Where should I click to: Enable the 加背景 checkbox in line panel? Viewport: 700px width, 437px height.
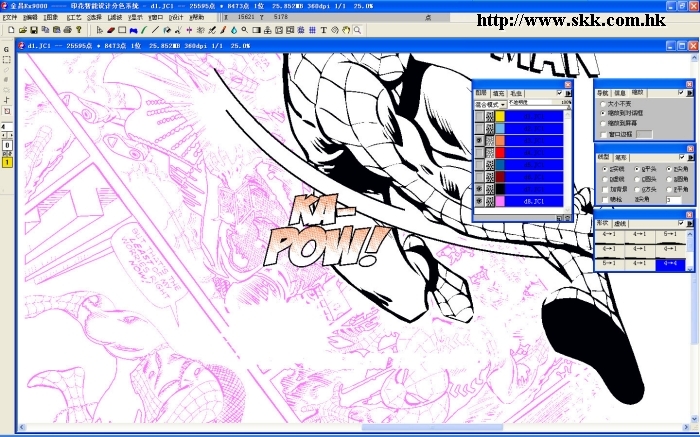[605, 189]
